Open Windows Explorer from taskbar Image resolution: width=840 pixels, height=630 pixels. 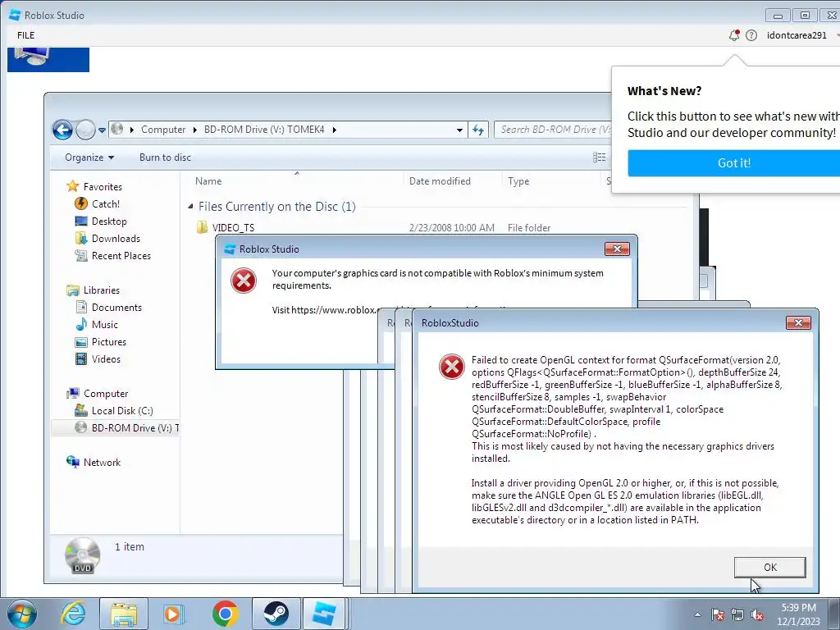(123, 614)
